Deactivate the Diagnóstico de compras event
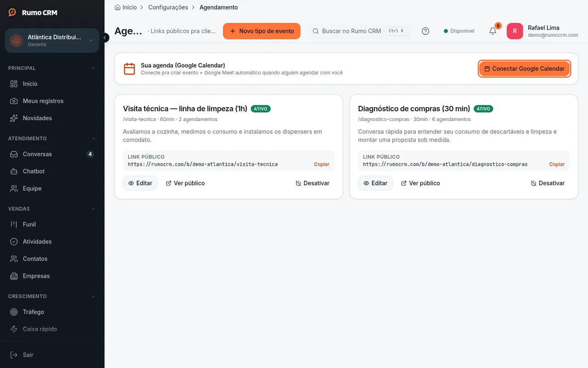Image resolution: width=588 pixels, height=368 pixels. (x=548, y=183)
